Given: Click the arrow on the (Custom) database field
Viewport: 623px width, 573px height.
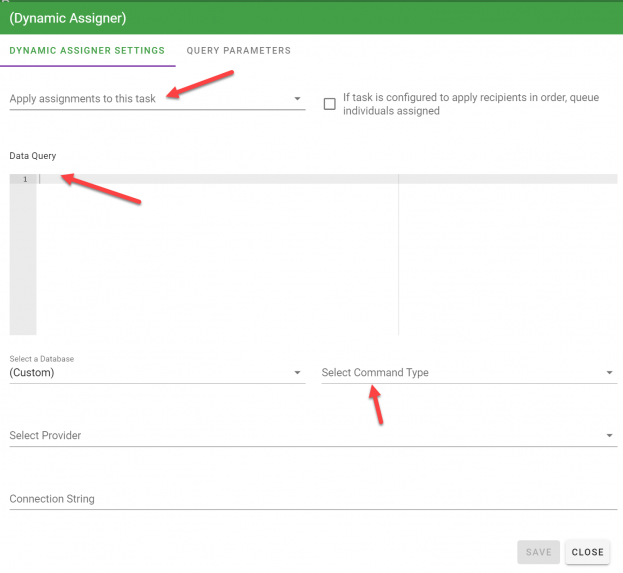Looking at the screenshot, I should point(297,373).
